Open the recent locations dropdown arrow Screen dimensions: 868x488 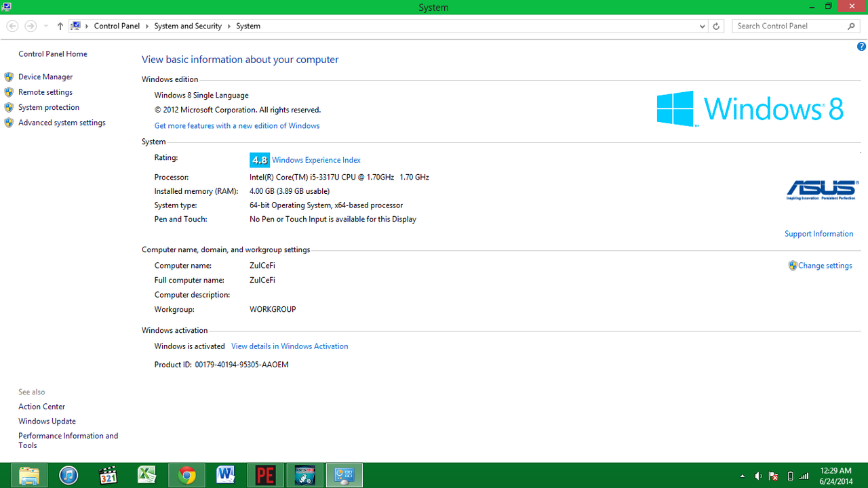coord(46,26)
